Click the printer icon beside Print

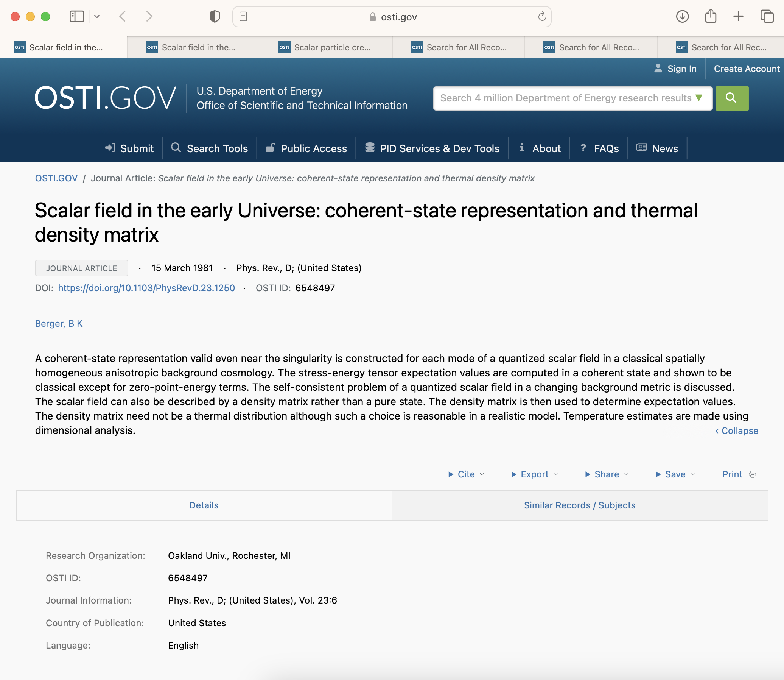coord(753,474)
